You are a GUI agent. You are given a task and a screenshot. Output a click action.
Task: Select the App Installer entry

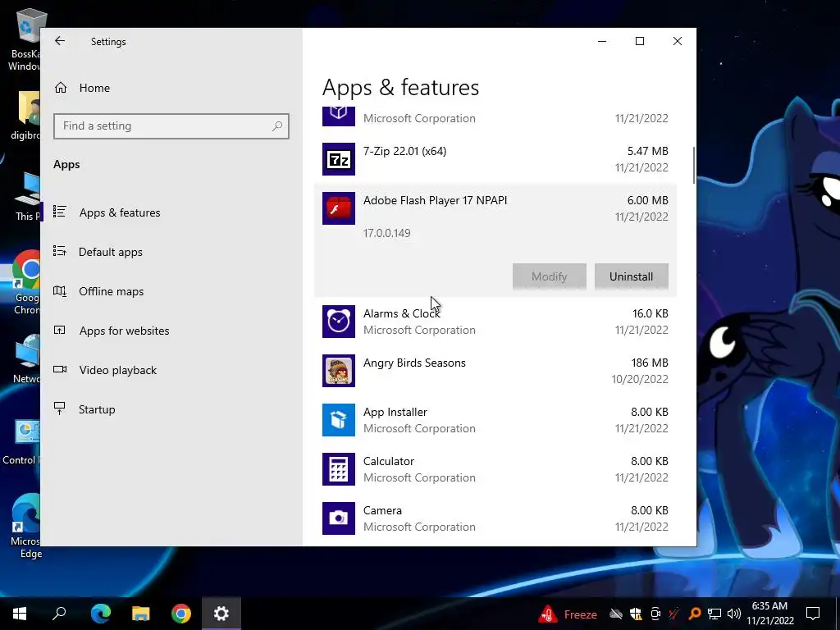(x=495, y=420)
